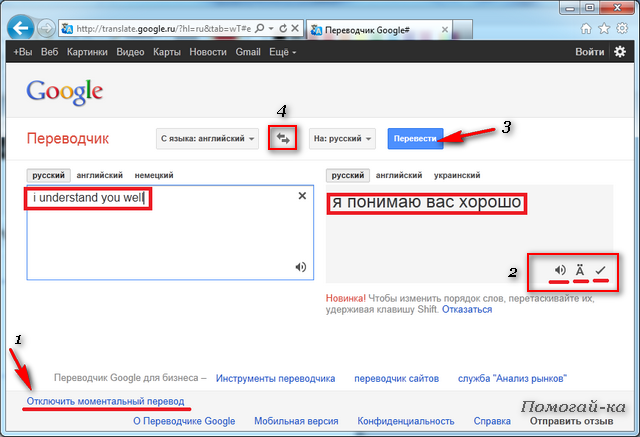
Task: Open Новости in the Google bar
Action: point(208,52)
